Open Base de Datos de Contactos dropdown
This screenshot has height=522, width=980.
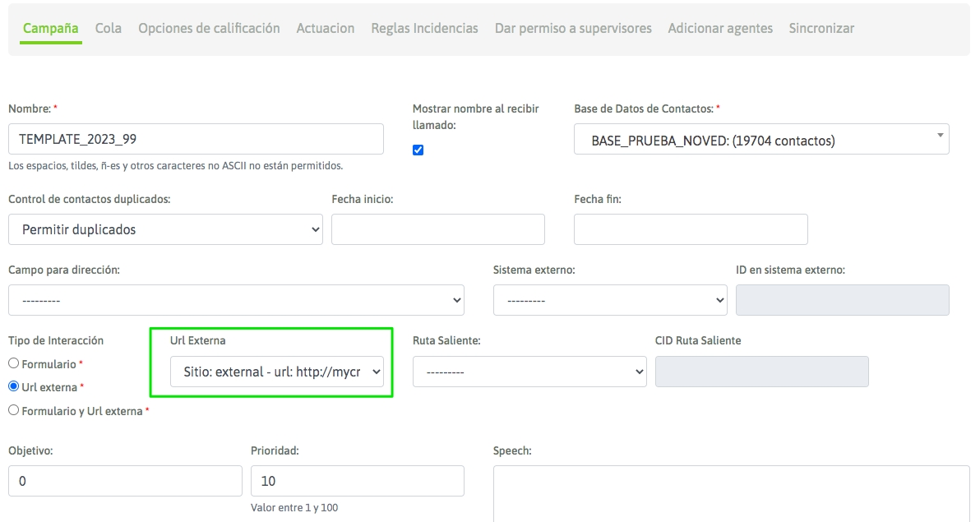tap(761, 140)
